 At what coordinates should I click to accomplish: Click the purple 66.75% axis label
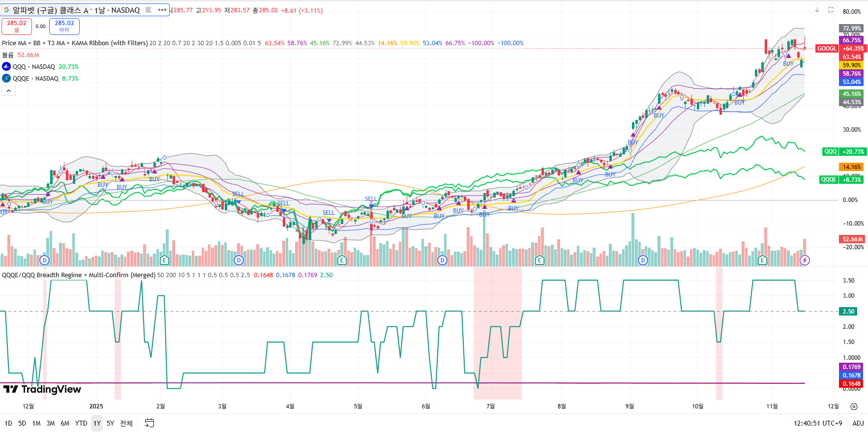[851, 40]
